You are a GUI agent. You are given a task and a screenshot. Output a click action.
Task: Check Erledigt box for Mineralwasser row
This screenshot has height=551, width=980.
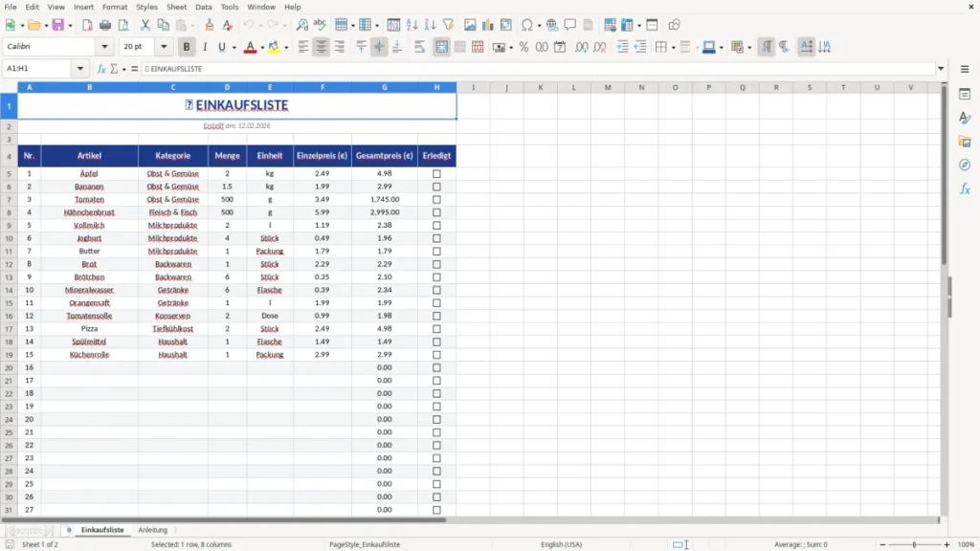(436, 290)
